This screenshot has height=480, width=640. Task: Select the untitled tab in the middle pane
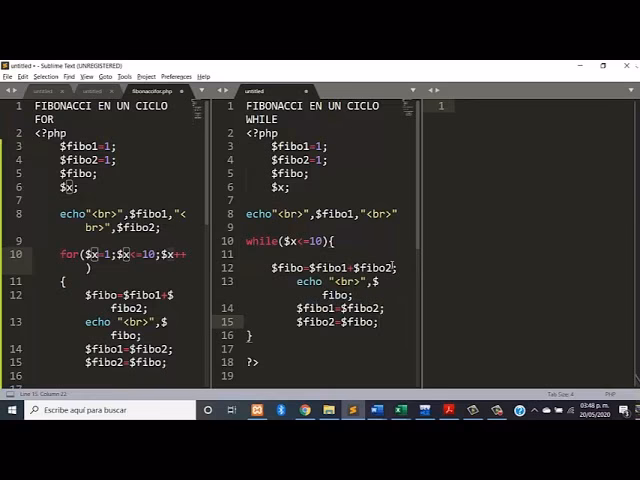coord(254,91)
